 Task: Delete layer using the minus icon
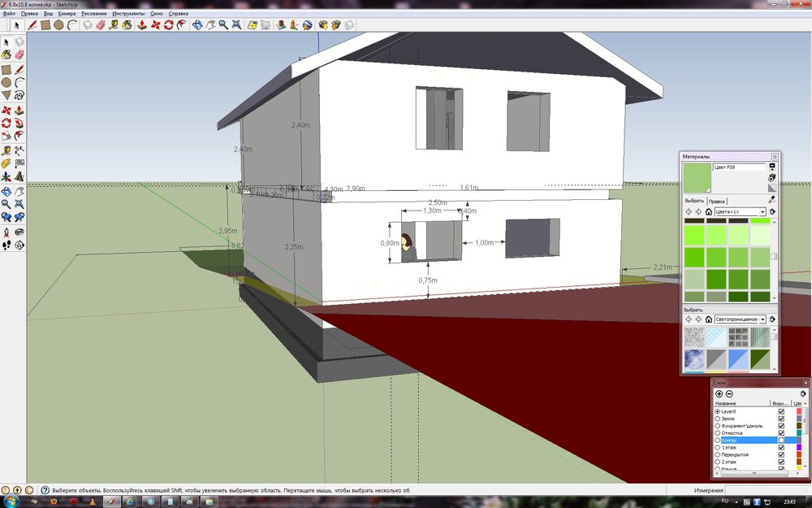(729, 393)
